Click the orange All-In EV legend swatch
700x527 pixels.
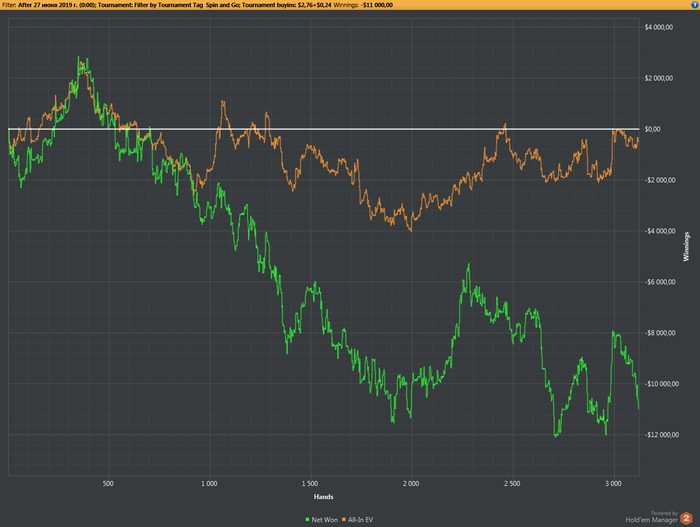[x=344, y=519]
